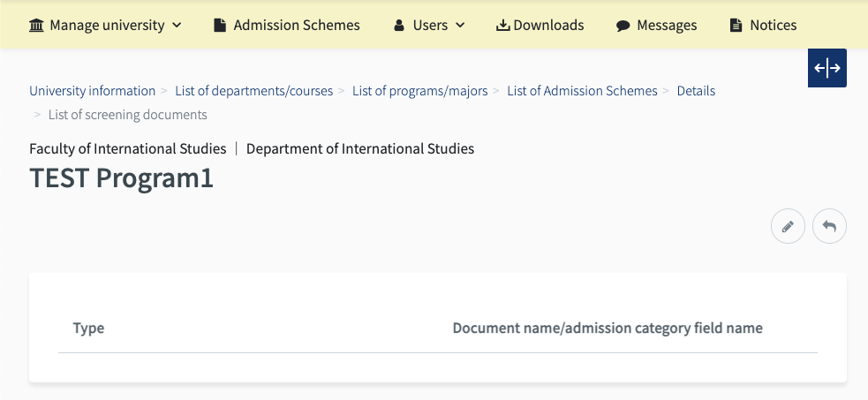Go to University information breadcrumb
Screen dimensions: 868x400
point(92,90)
